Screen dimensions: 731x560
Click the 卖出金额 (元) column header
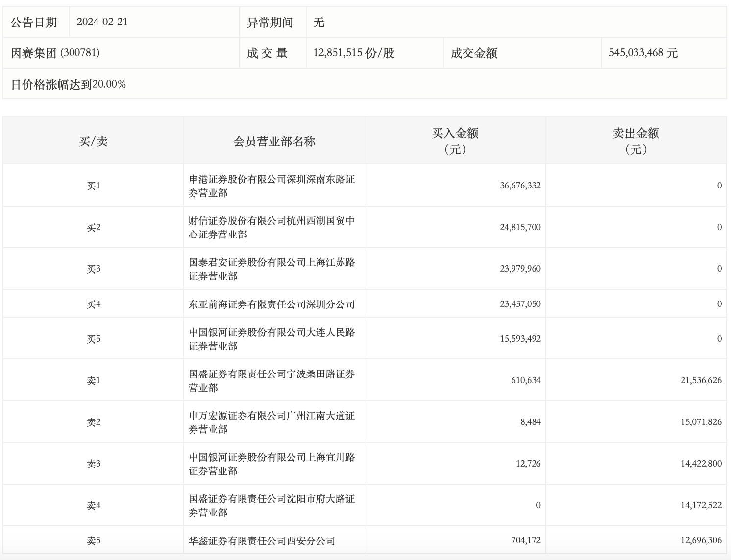(636, 140)
